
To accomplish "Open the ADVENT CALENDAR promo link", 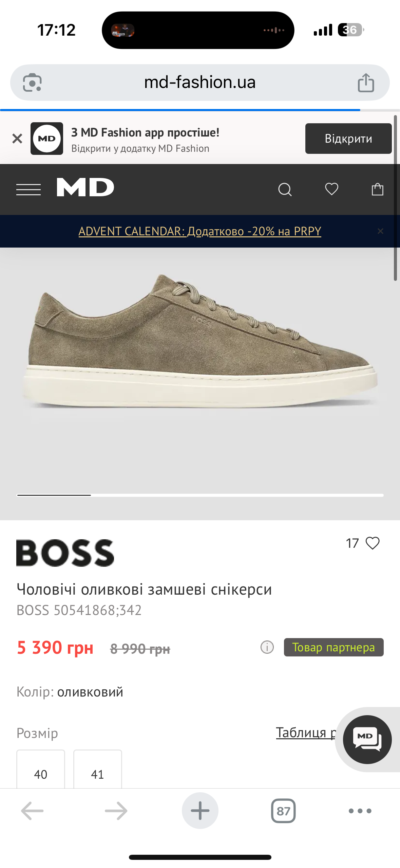I will (x=200, y=231).
